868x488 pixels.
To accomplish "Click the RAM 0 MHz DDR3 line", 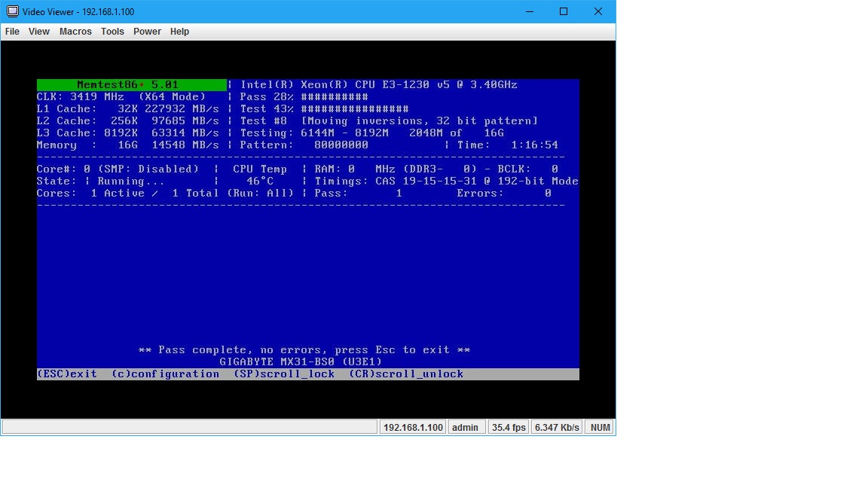I will pos(436,169).
